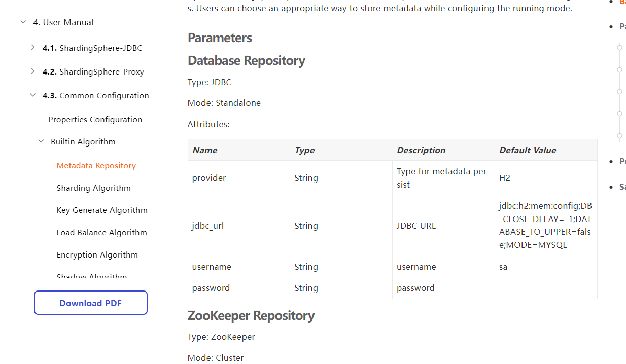
Task: Open the "Key Generate Algorithm" page
Action: pos(101,210)
